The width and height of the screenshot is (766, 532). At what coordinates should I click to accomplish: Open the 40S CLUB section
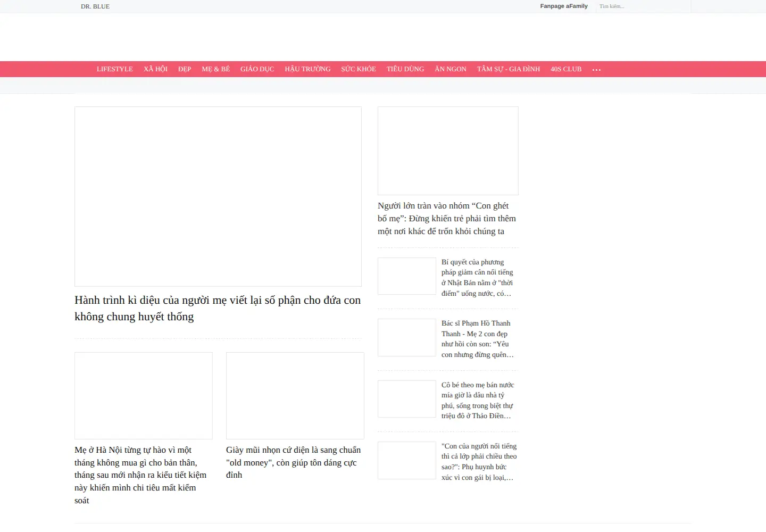(x=566, y=69)
